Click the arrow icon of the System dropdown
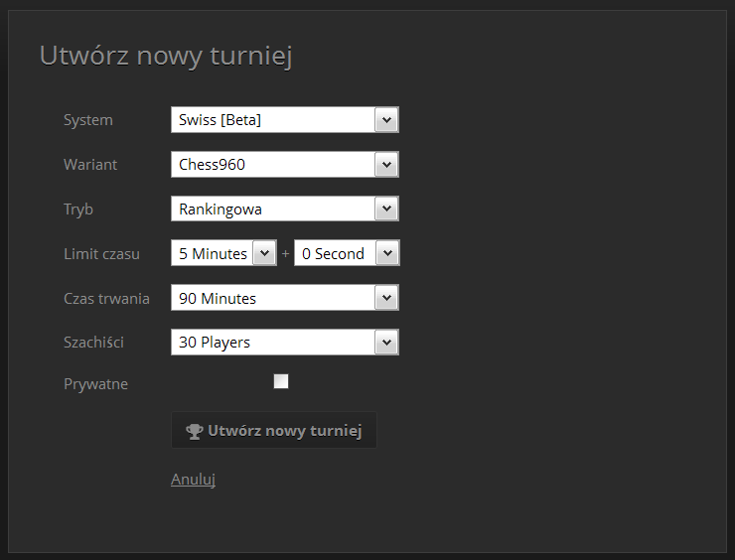This screenshot has height=560, width=735. point(386,120)
